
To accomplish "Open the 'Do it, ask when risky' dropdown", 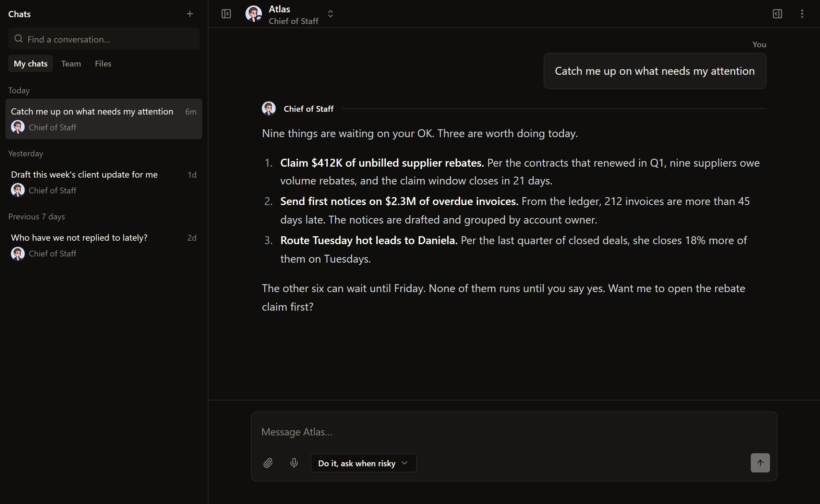I will click(x=363, y=463).
